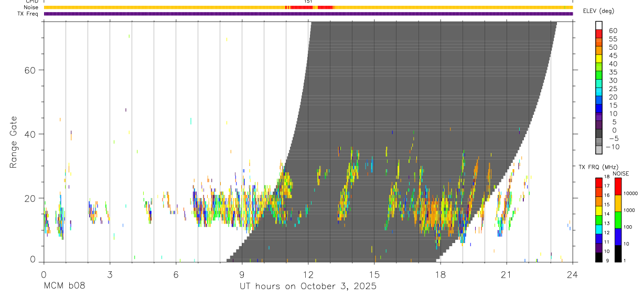Click the red segment of the Noise bar
Image resolution: width=644 pixels, height=297 pixels.
click(x=309, y=7)
